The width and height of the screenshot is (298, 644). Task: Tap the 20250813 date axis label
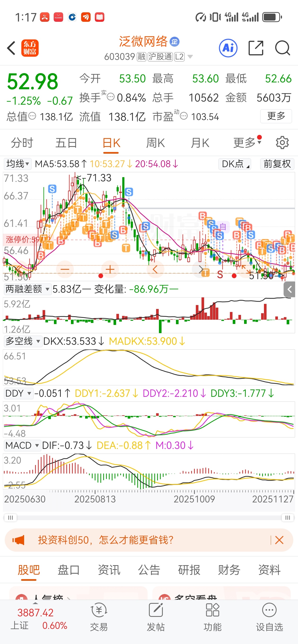[95, 499]
